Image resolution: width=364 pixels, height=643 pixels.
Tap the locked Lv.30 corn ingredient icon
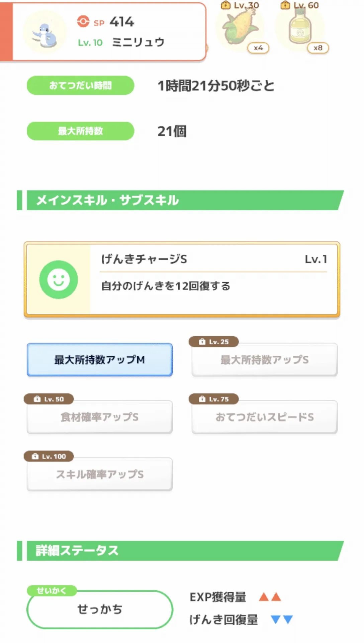coord(240,27)
